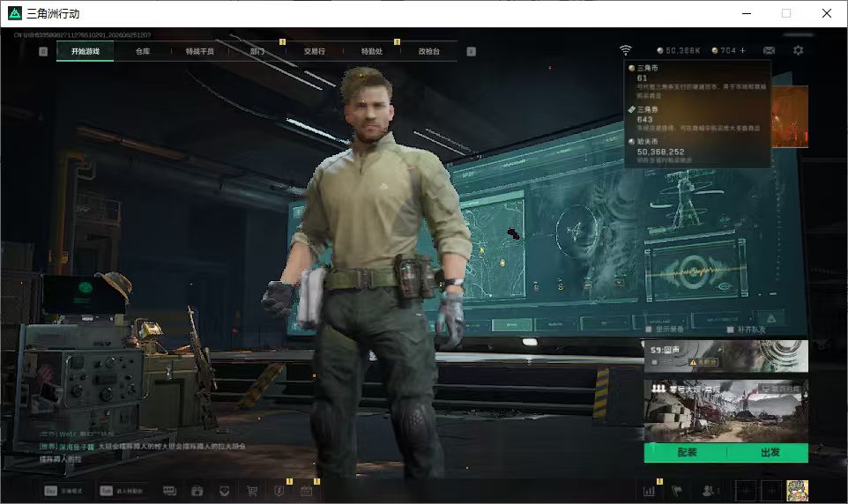848x504 pixels.
Task: Open the mail envelope icon
Action: pyautogui.click(x=769, y=50)
